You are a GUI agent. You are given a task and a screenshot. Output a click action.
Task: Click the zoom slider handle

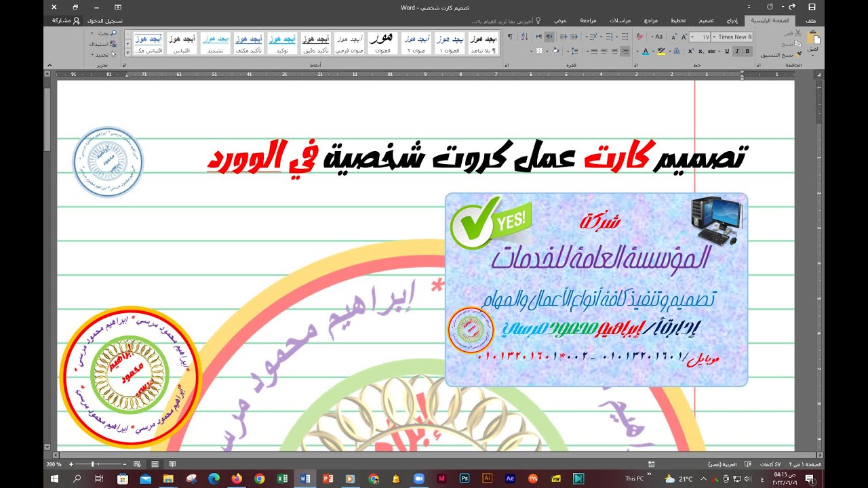pyautogui.click(x=92, y=464)
